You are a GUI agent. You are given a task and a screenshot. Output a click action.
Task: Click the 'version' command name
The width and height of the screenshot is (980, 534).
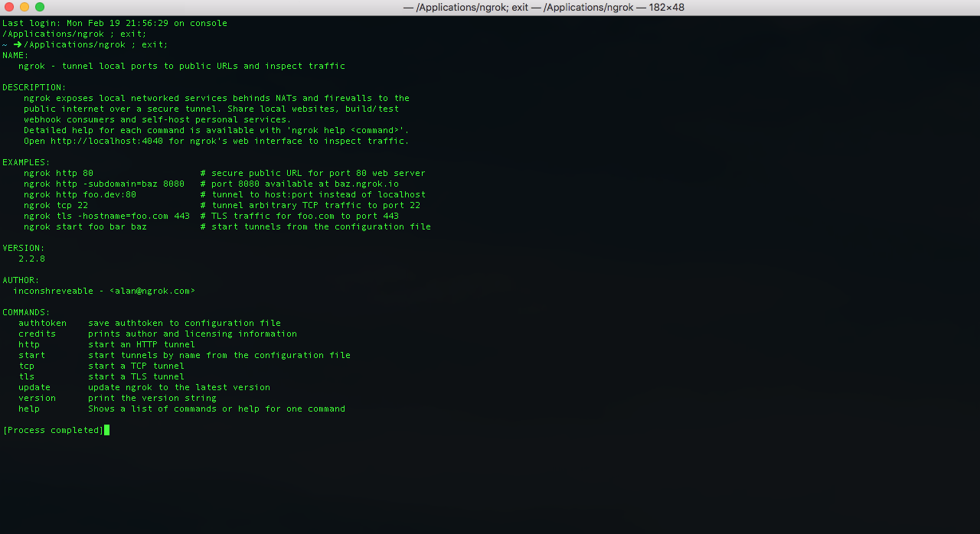click(x=37, y=398)
